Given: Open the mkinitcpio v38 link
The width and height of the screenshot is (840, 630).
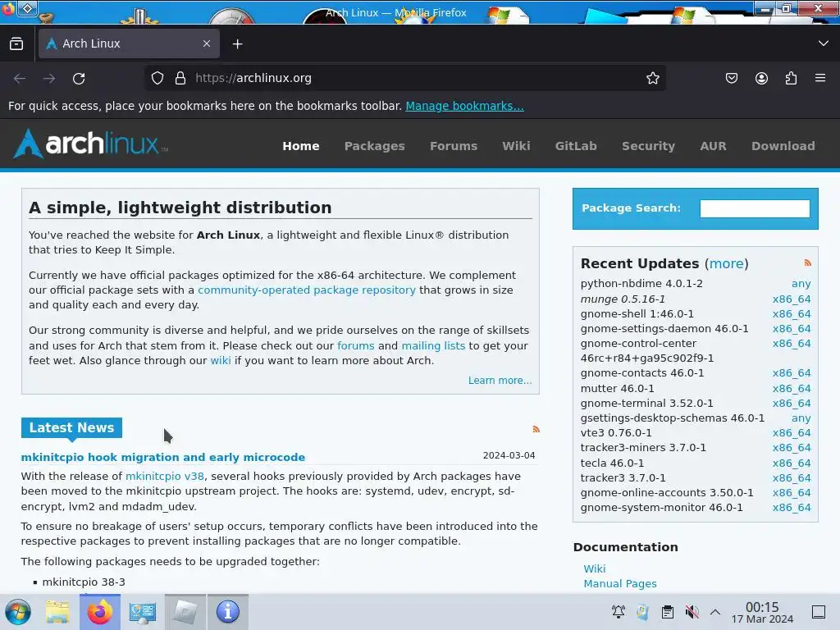Looking at the screenshot, I should (164, 476).
